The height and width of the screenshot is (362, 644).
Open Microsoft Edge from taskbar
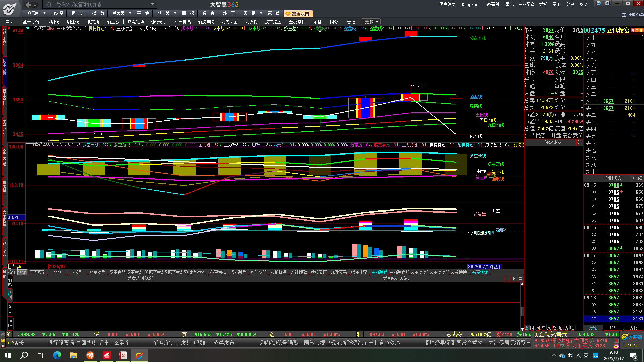pos(57,355)
